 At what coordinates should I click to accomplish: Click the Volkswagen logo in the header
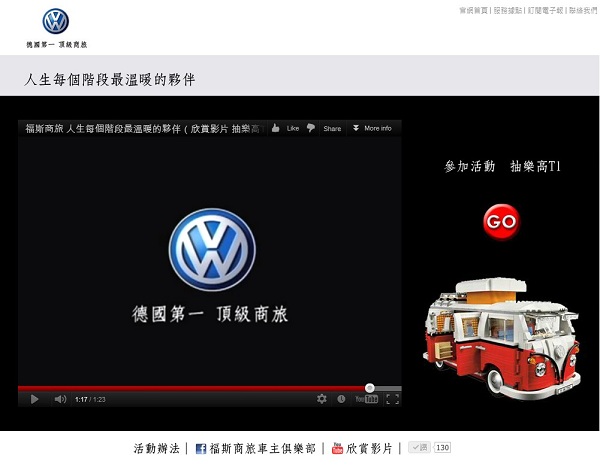click(x=55, y=22)
